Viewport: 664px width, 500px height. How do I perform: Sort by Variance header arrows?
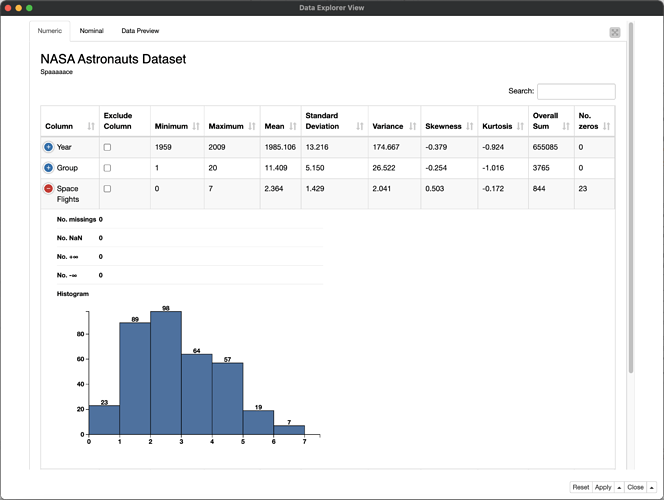[412, 127]
